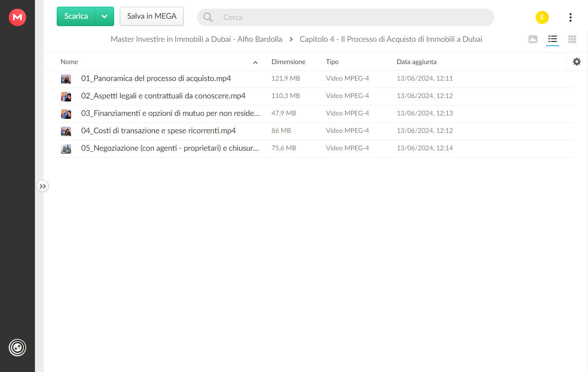Select the list view icon
This screenshot has width=588, height=372.
pos(553,39)
